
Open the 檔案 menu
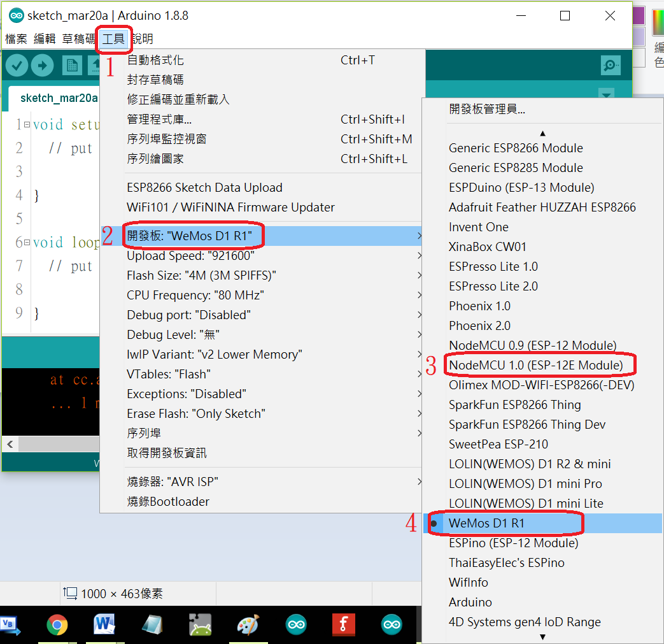point(16,39)
